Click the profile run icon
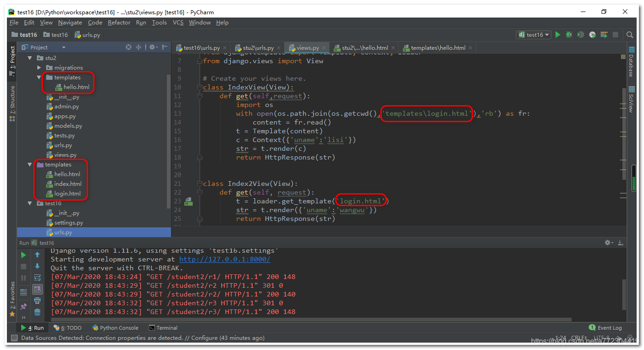644x350 pixels. (x=592, y=35)
